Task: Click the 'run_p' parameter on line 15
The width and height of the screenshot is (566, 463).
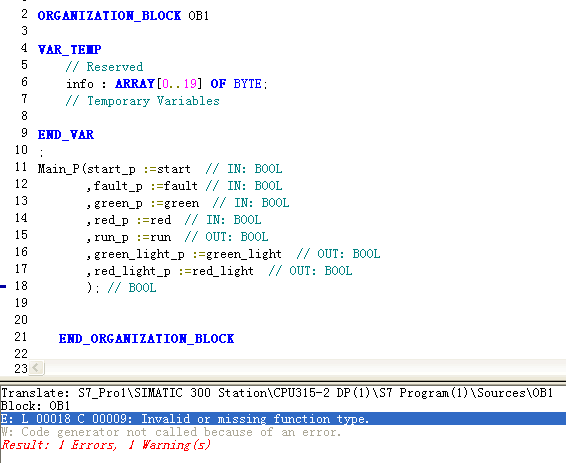Action: pos(111,237)
